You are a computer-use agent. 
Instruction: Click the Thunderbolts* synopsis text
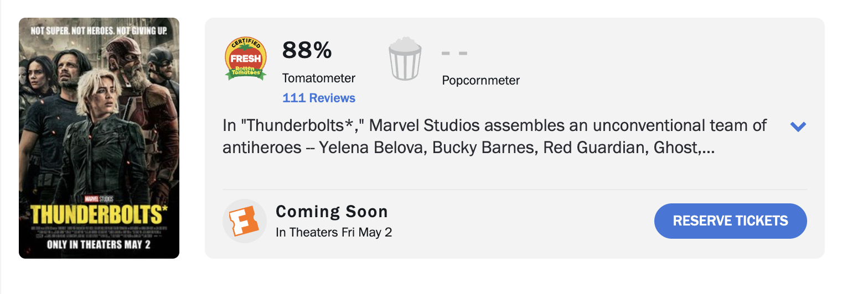pyautogui.click(x=494, y=136)
